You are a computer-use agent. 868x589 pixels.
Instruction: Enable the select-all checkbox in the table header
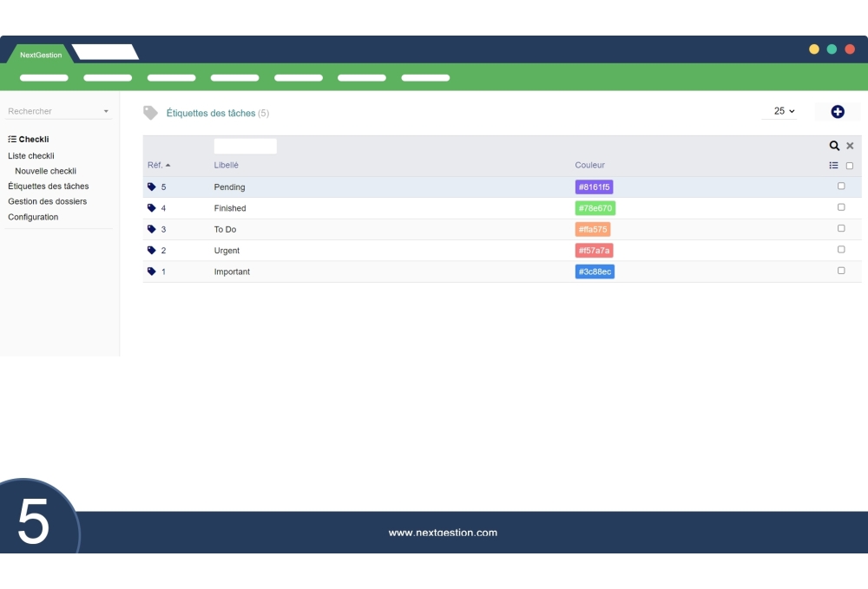848,165
